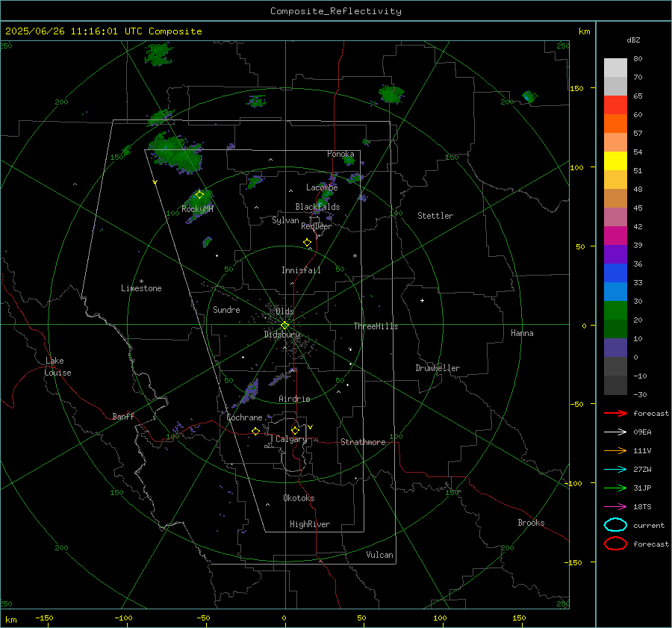The height and width of the screenshot is (628, 672).
Task: Click the 18TS legend text
Action: (642, 507)
